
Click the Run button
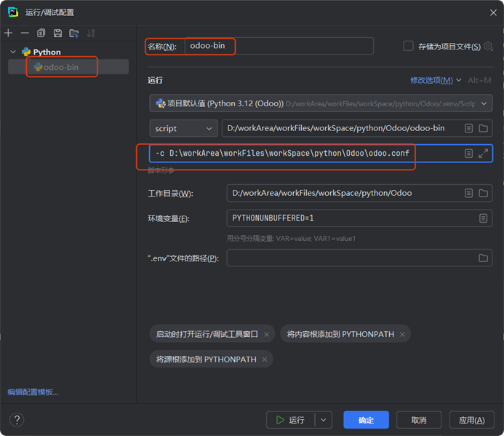pyautogui.click(x=291, y=419)
